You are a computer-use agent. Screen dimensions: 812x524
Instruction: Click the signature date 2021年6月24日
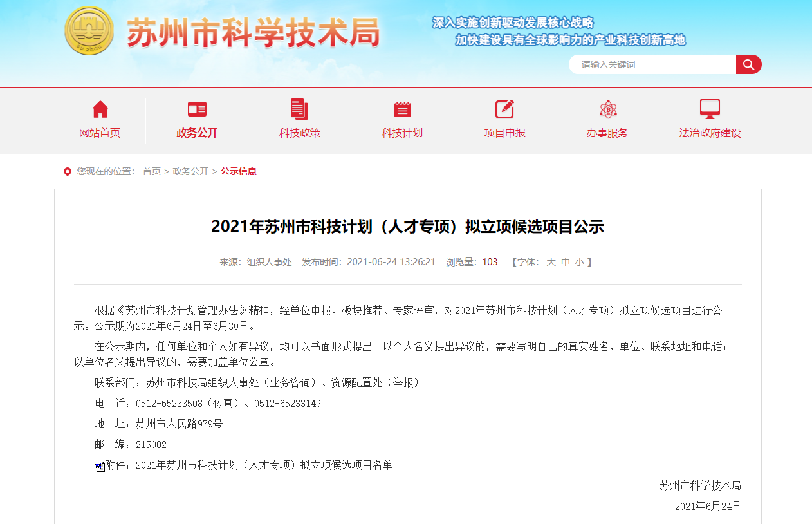coord(708,507)
